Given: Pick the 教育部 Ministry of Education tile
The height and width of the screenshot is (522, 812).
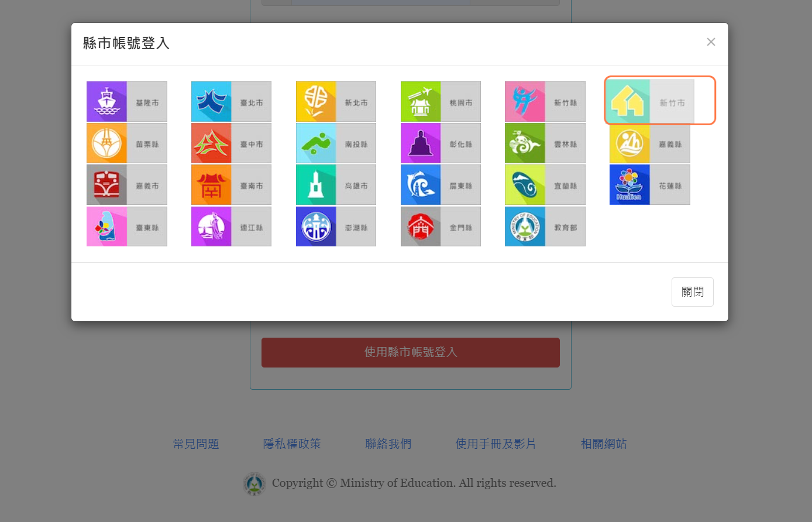Looking at the screenshot, I should (545, 226).
